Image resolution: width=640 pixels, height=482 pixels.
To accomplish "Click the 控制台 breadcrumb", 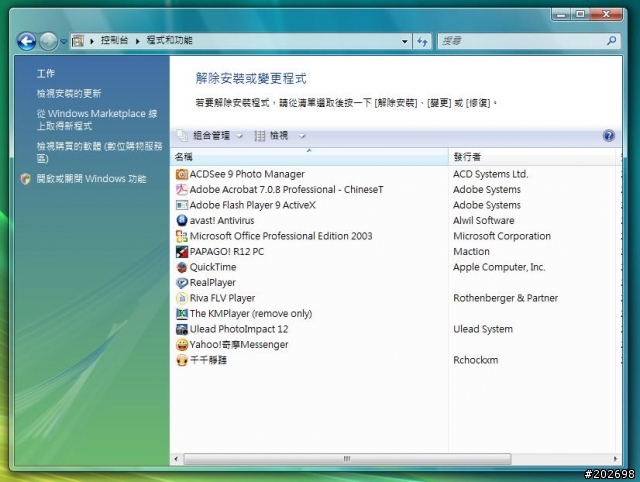I will pyautogui.click(x=114, y=40).
